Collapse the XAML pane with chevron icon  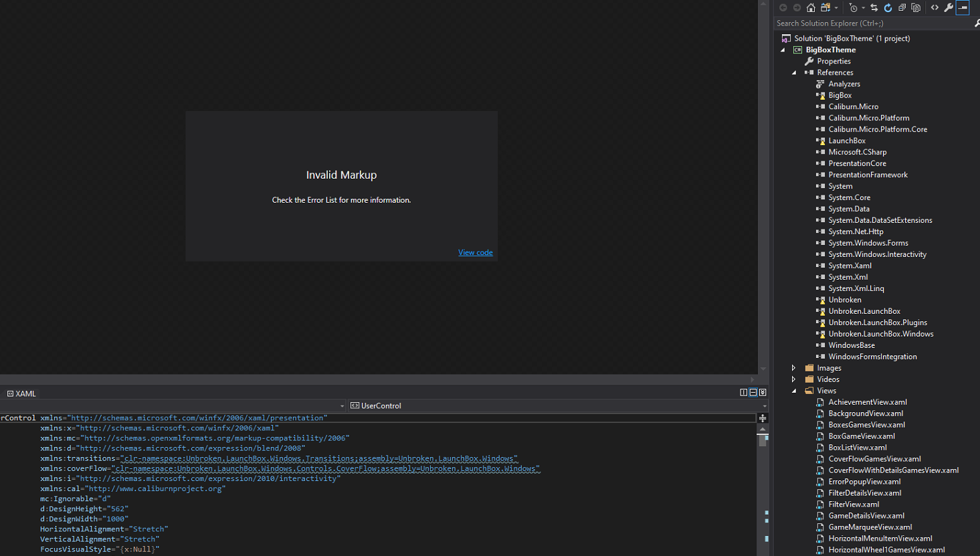tap(763, 393)
